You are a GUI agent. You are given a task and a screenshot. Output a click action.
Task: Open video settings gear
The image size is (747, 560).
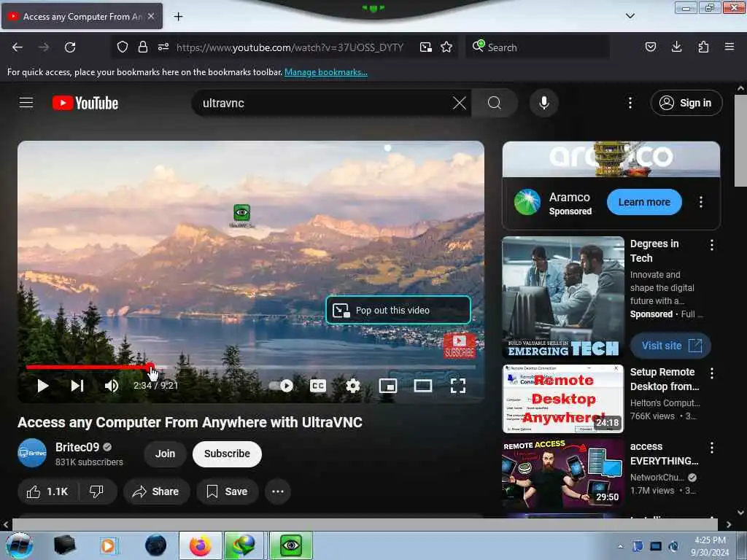(353, 386)
